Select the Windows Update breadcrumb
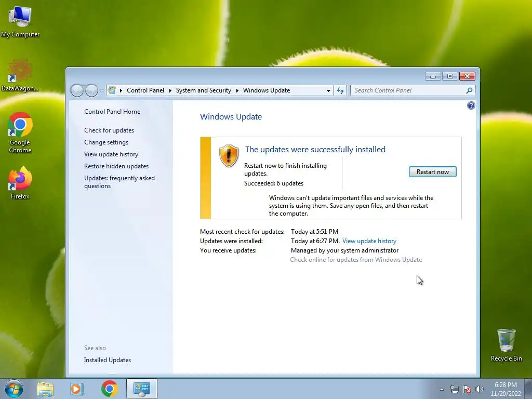The height and width of the screenshot is (399, 532). [267, 90]
